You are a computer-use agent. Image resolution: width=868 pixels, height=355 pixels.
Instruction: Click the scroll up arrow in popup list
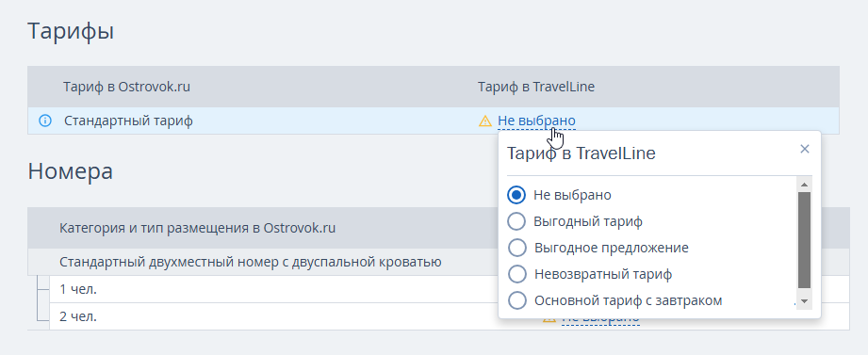click(804, 185)
